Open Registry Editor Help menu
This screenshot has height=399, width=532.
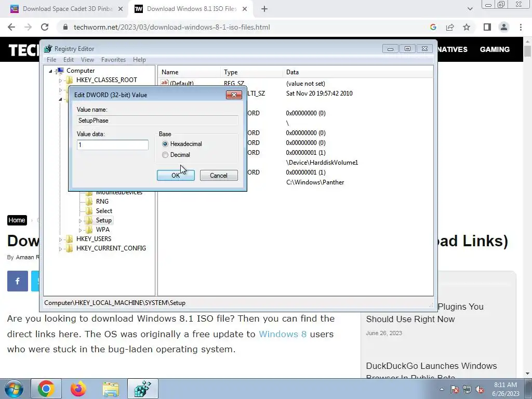139,60
